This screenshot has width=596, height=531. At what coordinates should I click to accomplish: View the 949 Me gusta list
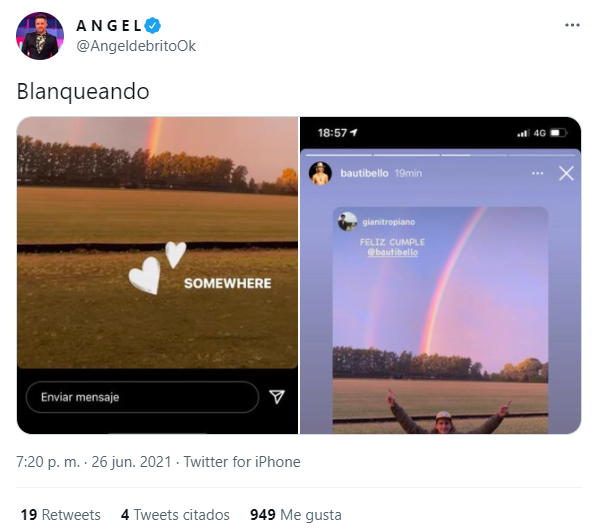pos(296,515)
